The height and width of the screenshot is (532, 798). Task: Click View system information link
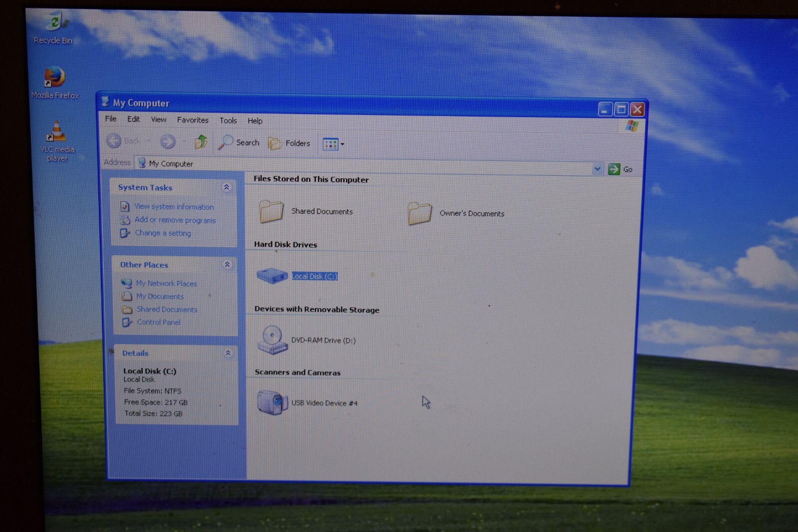click(174, 206)
